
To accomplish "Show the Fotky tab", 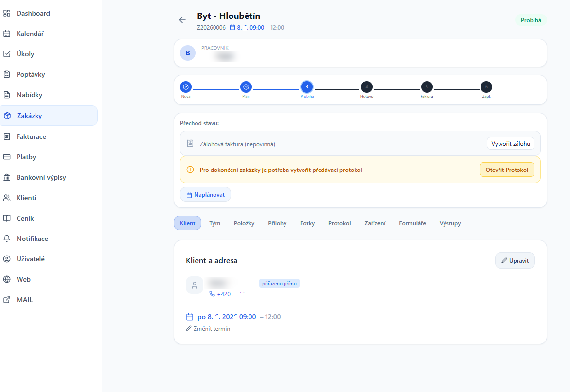I will 307,223.
